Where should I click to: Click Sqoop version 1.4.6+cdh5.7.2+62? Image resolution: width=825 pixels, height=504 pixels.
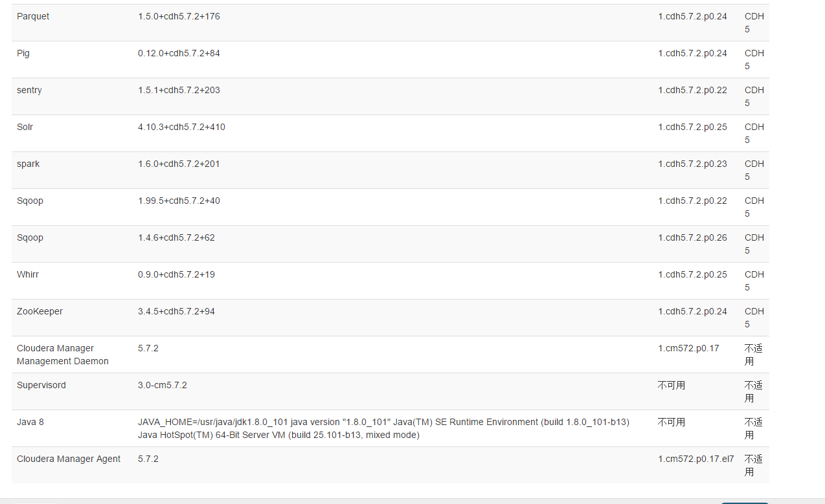click(x=176, y=237)
